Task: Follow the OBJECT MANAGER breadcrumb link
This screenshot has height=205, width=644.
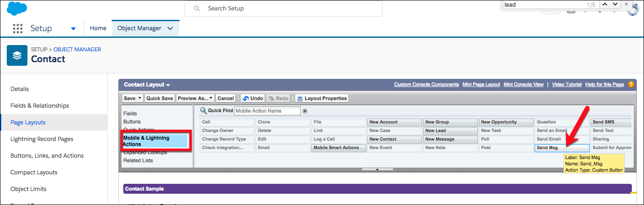Action: click(77, 50)
